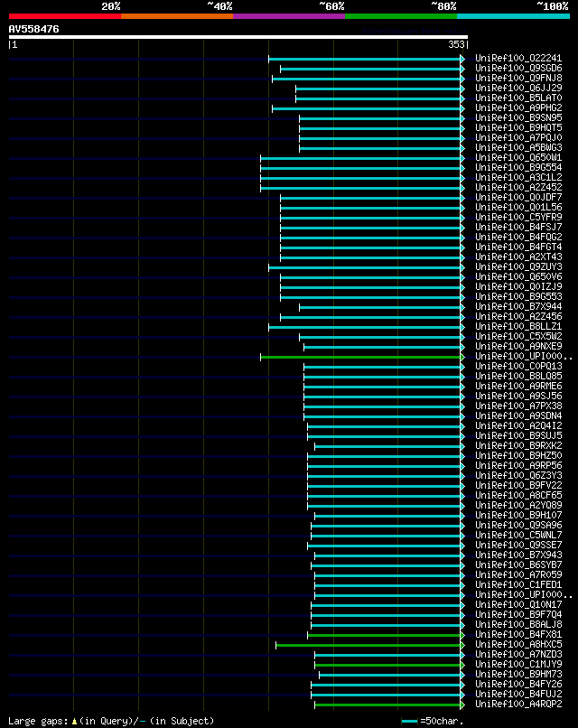Select the UniRef100_C1FED1 label
This screenshot has height=728, width=578.
(x=518, y=584)
